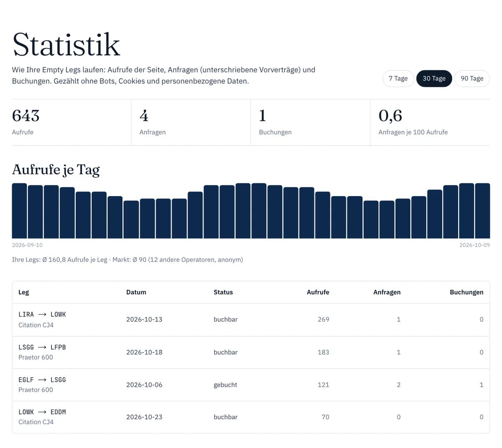Click the 2026-09-10 chart start date
Screen dimensions: 502x448
pos(27,245)
